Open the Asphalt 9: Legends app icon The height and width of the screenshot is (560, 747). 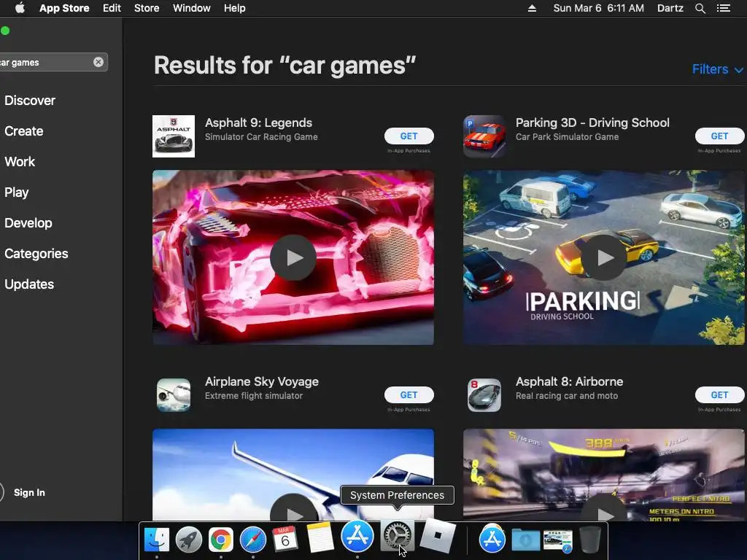pyautogui.click(x=174, y=136)
